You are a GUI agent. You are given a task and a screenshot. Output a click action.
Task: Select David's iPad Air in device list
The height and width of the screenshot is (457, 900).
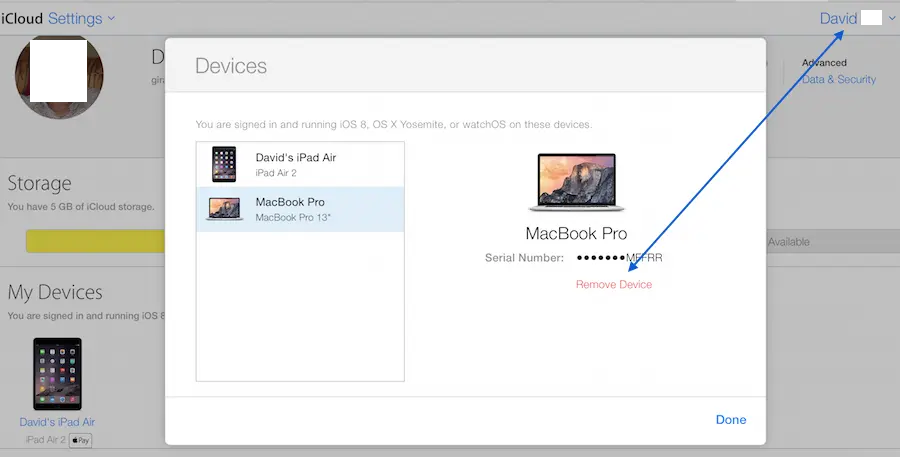tap(300, 164)
